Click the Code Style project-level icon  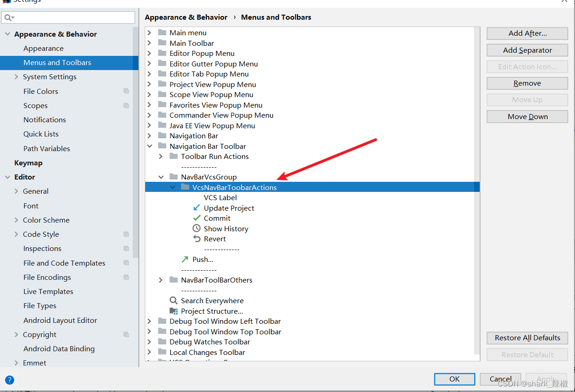(x=126, y=234)
